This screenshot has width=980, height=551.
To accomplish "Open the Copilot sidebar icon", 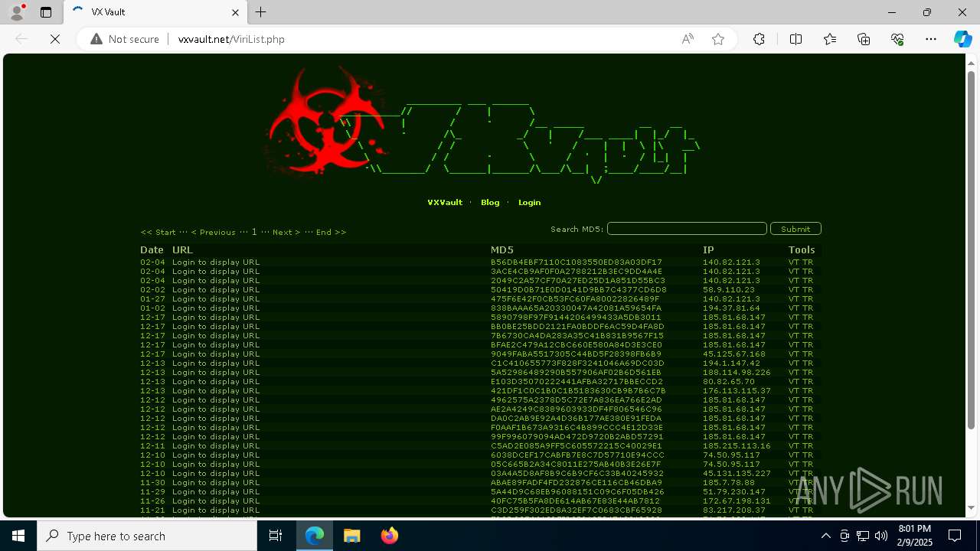I will tap(962, 39).
